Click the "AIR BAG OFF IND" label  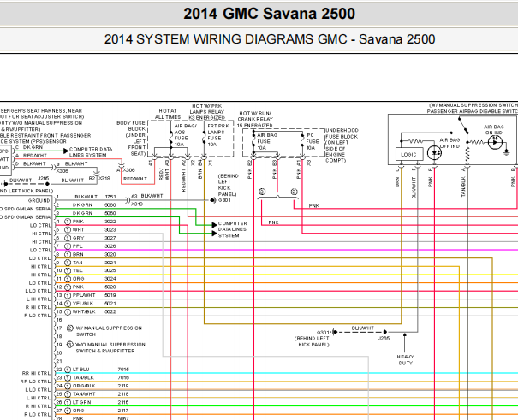(x=450, y=143)
